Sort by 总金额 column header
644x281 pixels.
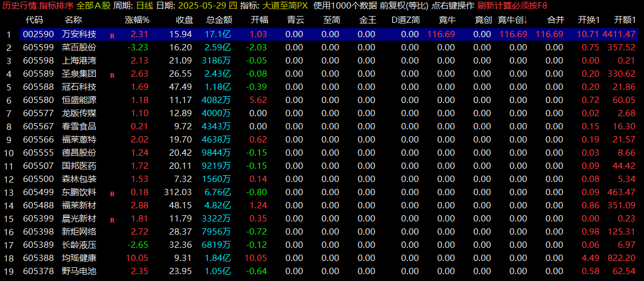(x=220, y=19)
